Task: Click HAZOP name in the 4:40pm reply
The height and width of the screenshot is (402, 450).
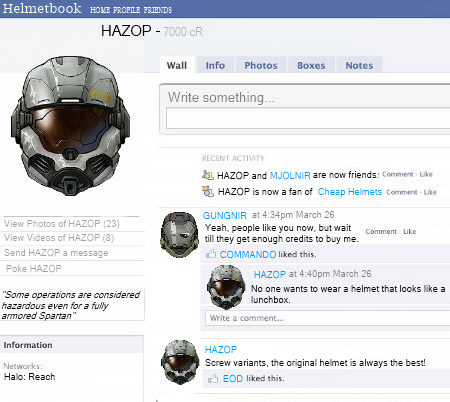Action: pyautogui.click(x=270, y=274)
